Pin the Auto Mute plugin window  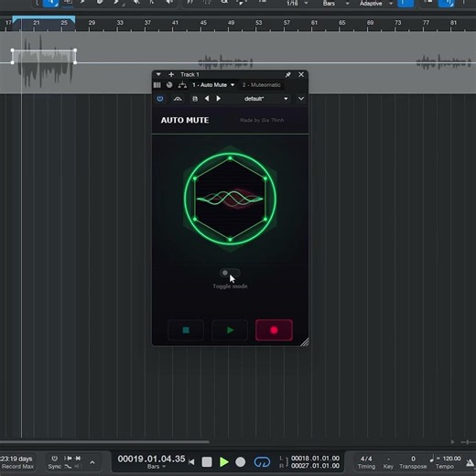(x=287, y=74)
